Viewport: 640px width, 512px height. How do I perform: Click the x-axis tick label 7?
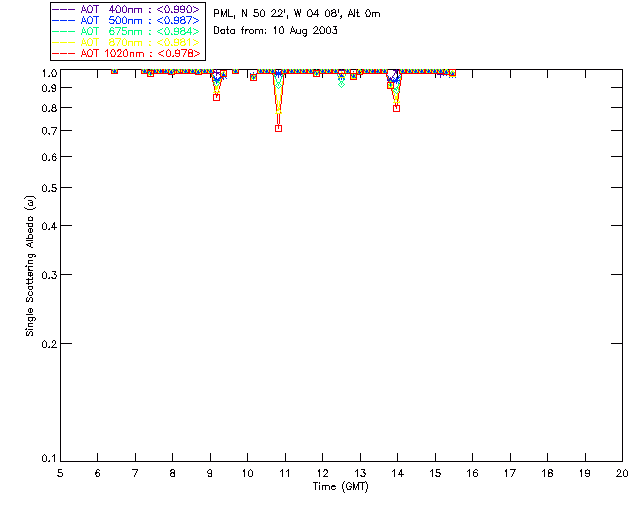(135, 473)
